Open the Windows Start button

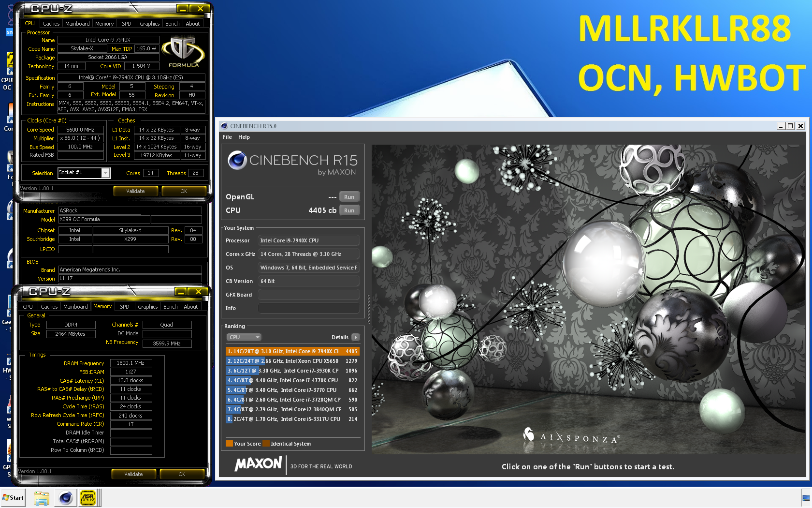13,498
